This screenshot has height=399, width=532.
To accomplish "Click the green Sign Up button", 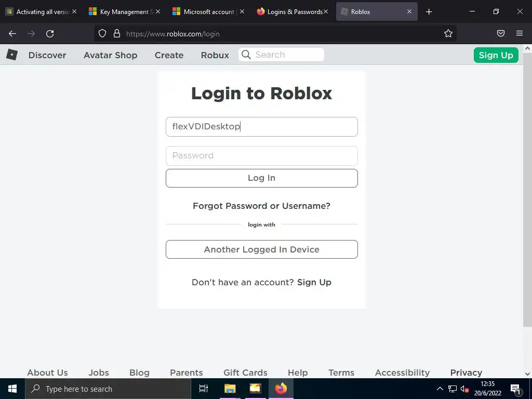I will pos(496,55).
